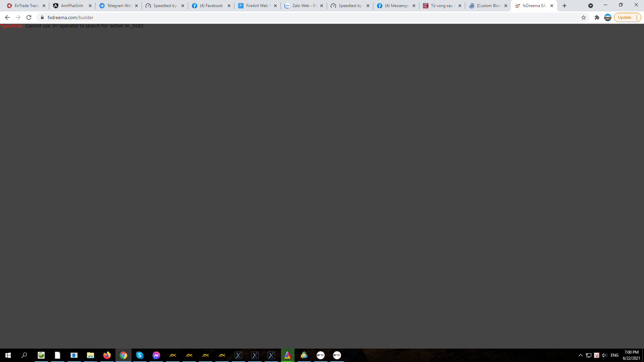Open Skype from the taskbar
Screen dimensions: 644x362
140,355
